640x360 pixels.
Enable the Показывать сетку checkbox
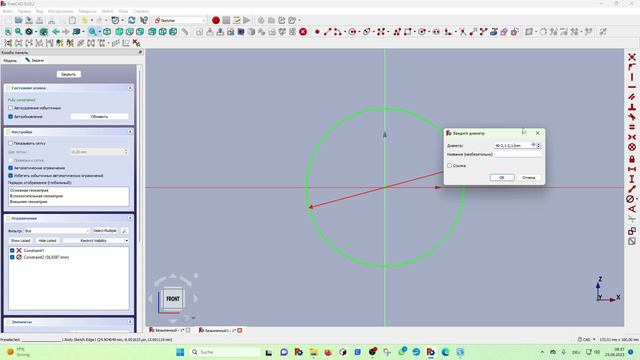[11, 143]
